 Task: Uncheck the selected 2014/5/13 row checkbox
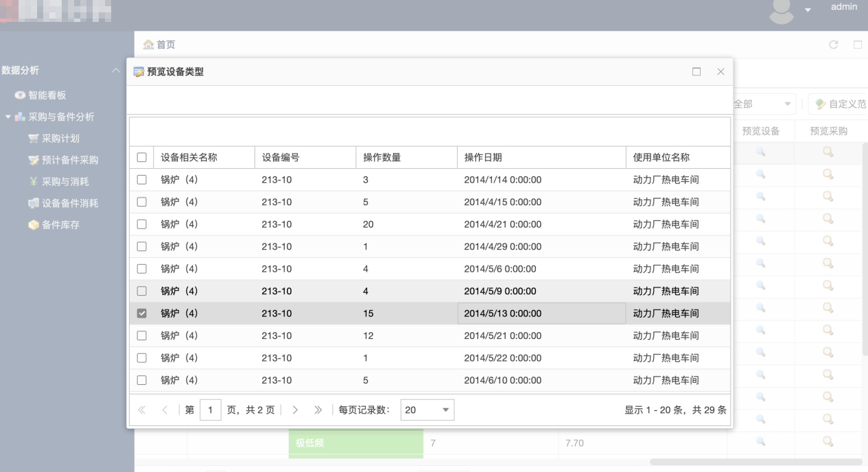pyautogui.click(x=142, y=314)
